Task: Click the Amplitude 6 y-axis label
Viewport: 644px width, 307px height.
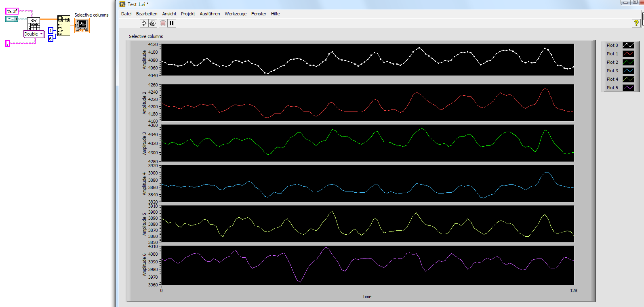Action: [144, 265]
